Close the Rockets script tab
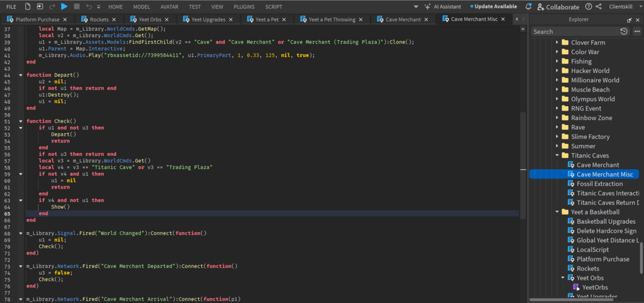 coord(113,19)
